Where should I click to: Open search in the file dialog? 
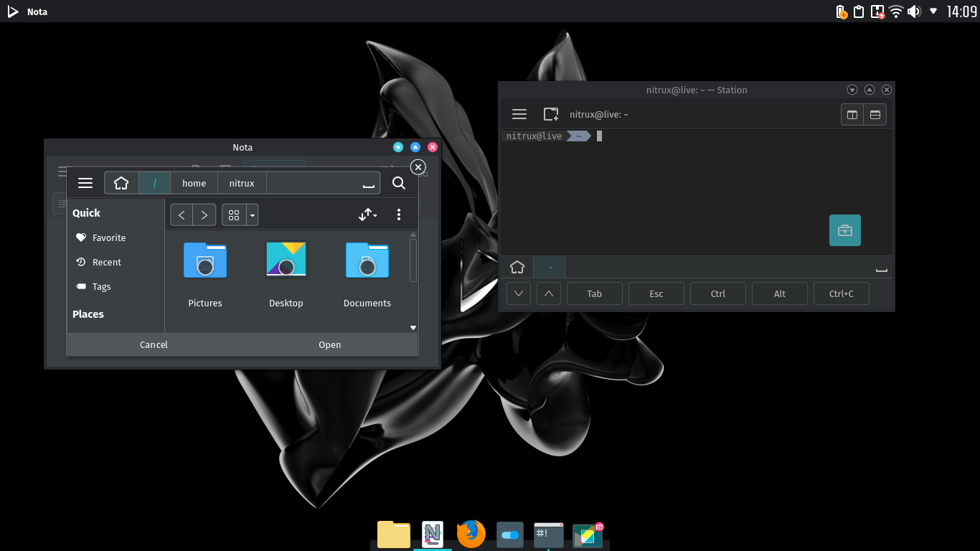pyautogui.click(x=399, y=183)
